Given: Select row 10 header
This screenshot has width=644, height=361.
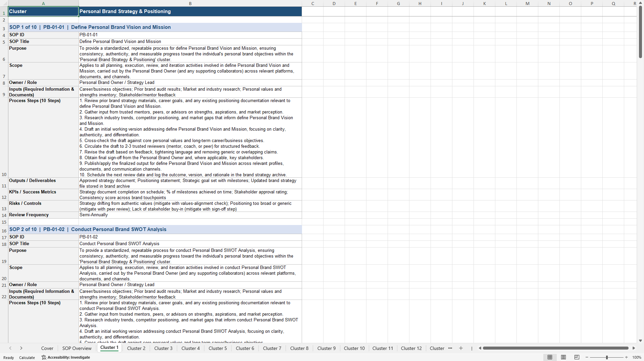Looking at the screenshot, I should (4, 137).
